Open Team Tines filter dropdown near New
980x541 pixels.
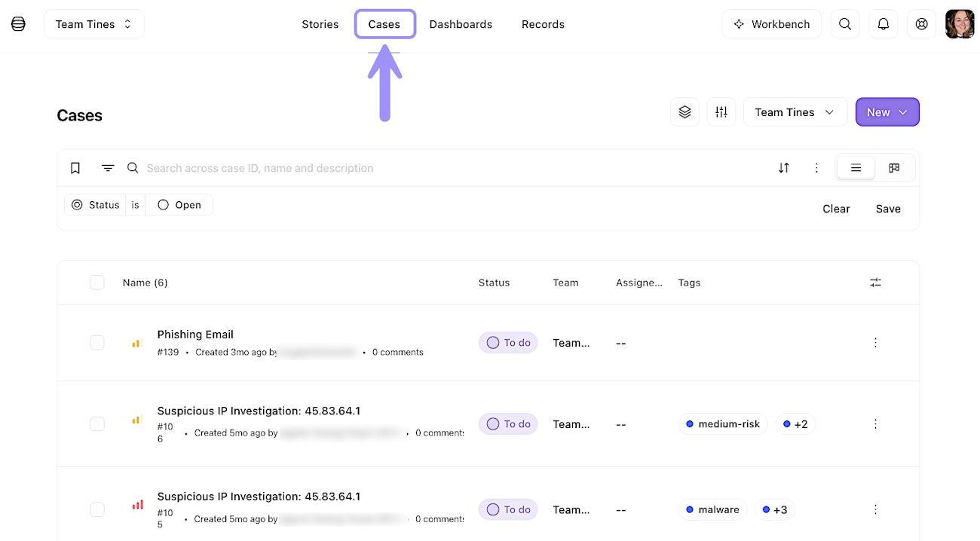795,112
